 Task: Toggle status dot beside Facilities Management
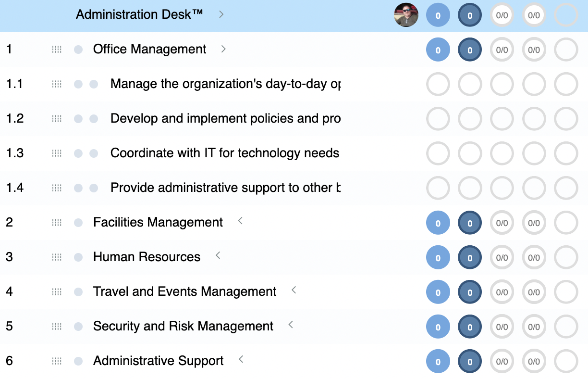[x=78, y=223]
